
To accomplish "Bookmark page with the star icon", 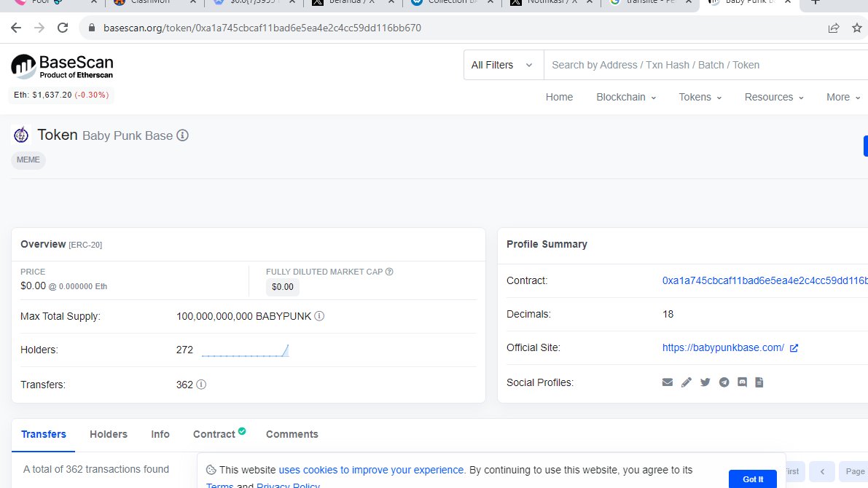I will [857, 28].
